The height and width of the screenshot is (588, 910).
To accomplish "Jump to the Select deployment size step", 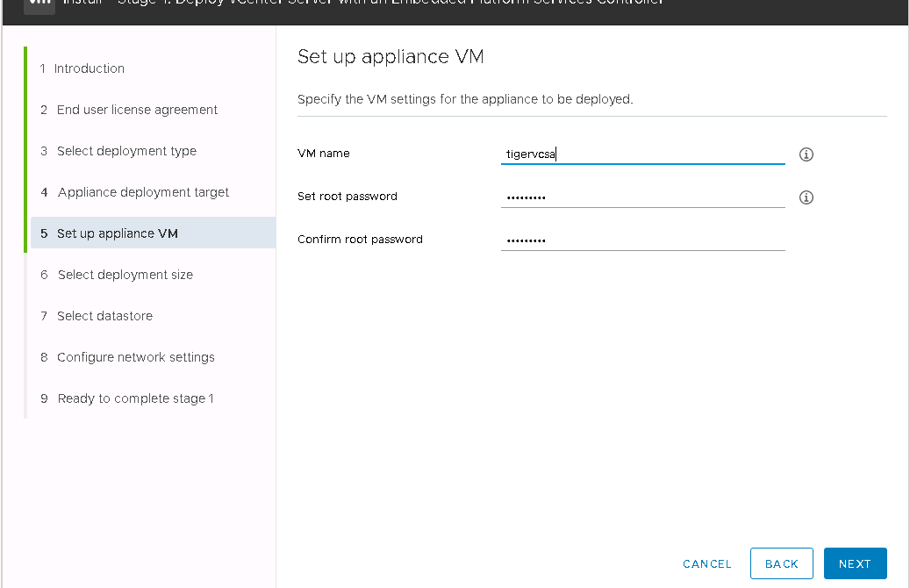I will (x=125, y=275).
